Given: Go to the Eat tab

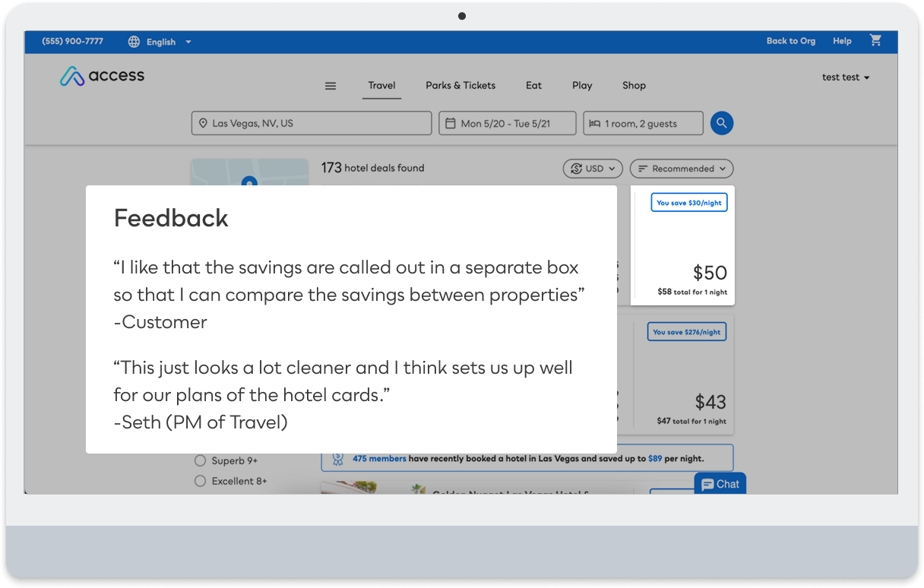Looking at the screenshot, I should pos(534,86).
